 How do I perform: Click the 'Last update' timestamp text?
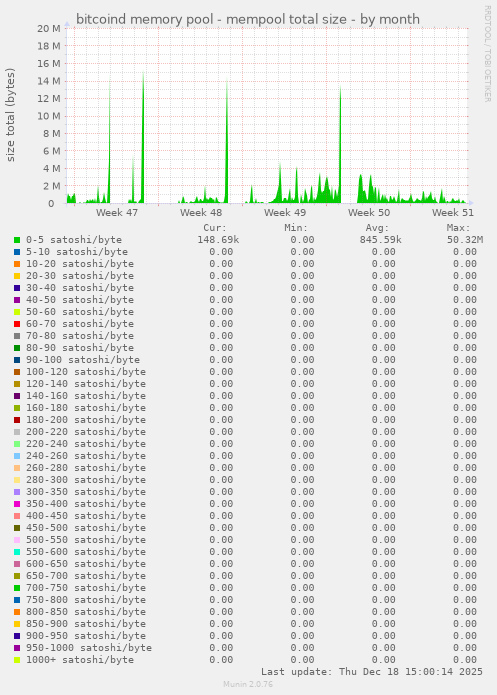[372, 672]
